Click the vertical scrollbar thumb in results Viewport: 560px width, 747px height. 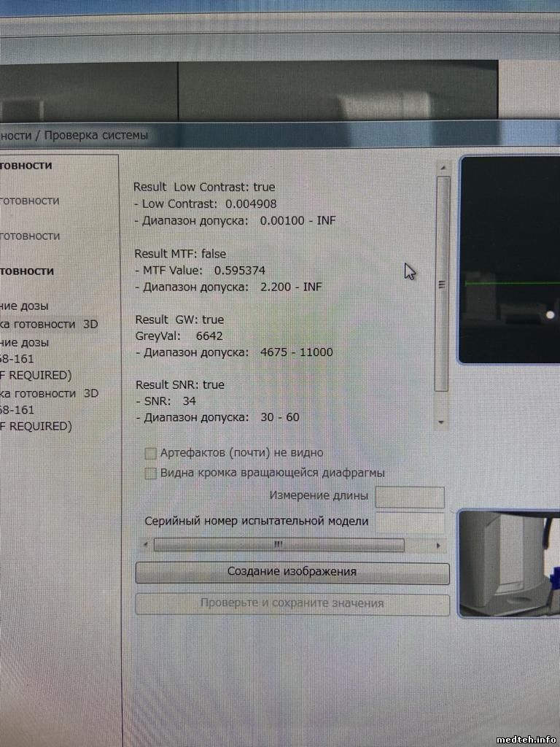point(442,285)
